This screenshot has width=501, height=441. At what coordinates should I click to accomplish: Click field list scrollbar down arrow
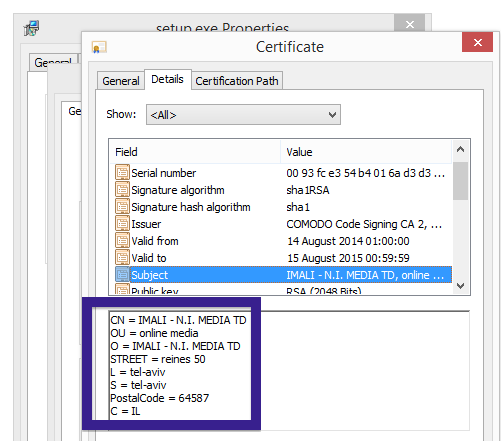460,286
